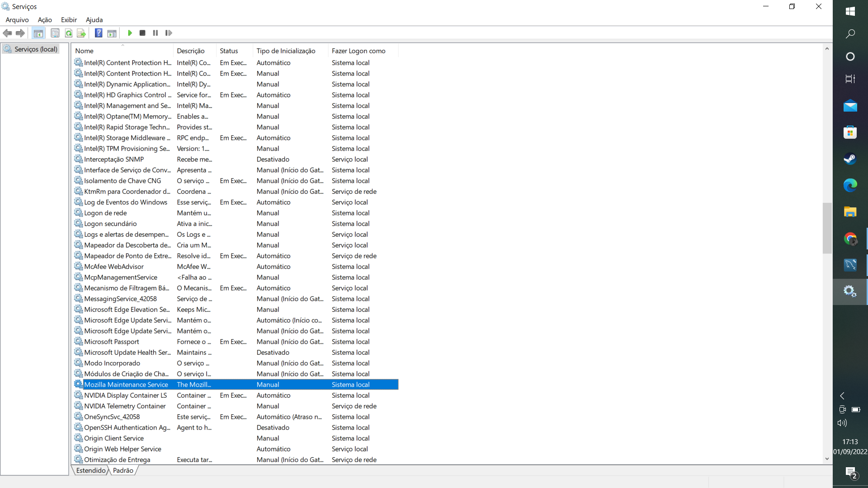This screenshot has height=488, width=868.
Task: Open Steam from the taskbar
Action: 850,159
